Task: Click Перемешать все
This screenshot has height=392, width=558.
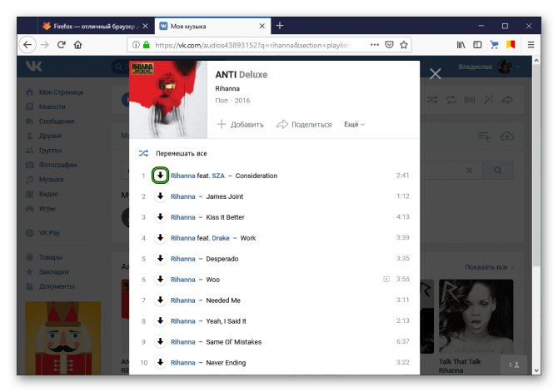Action: pyautogui.click(x=181, y=153)
